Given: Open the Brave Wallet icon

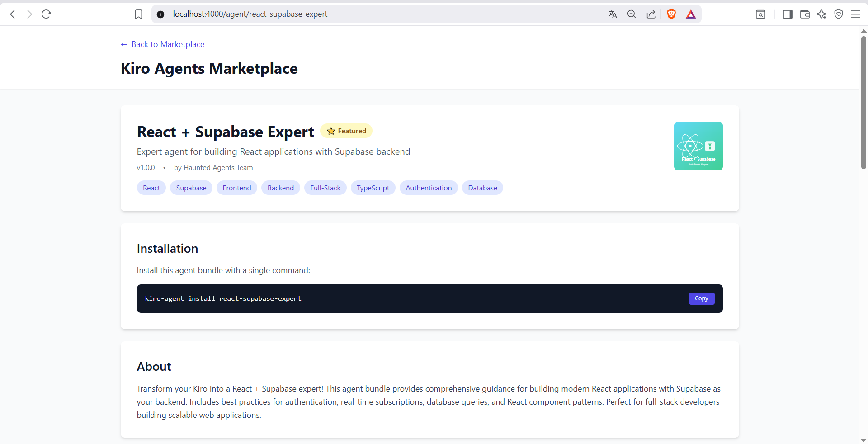Looking at the screenshot, I should [x=805, y=14].
